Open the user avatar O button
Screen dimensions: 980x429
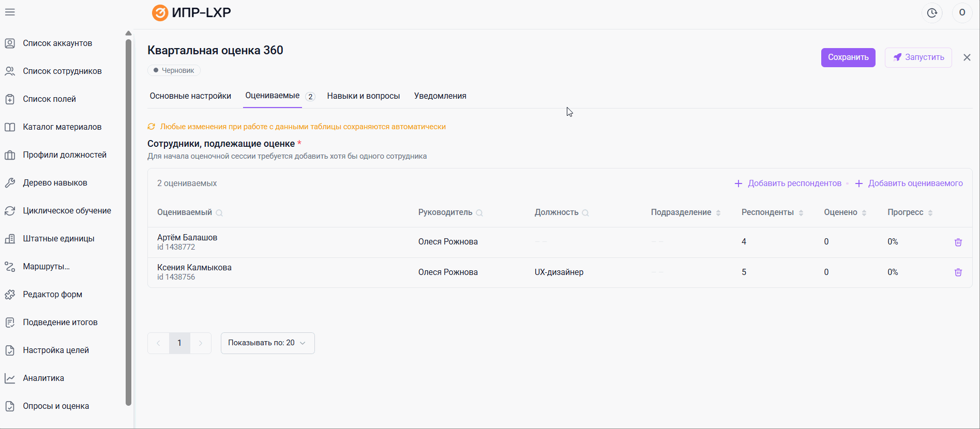click(x=962, y=13)
